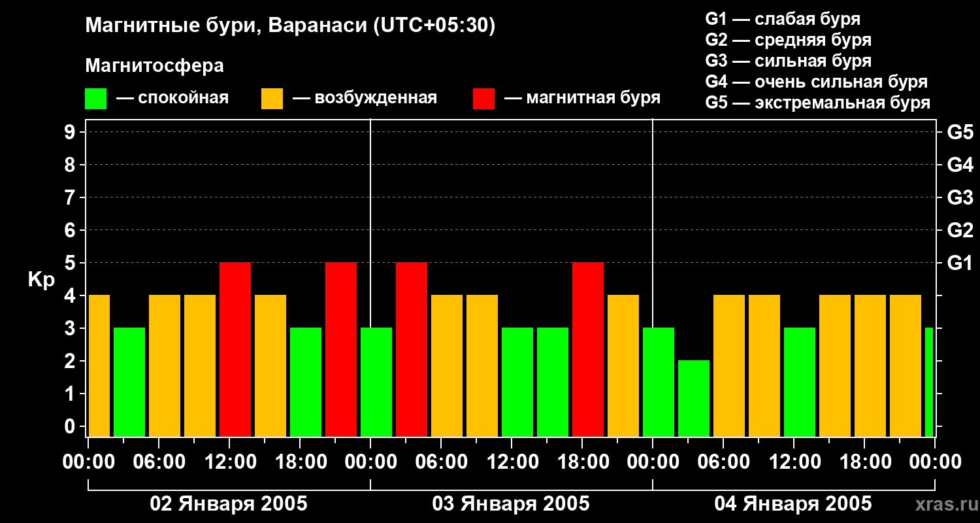Click the orange 'возбужденная' legend swatch
The height and width of the screenshot is (523, 980).
pyautogui.click(x=272, y=98)
